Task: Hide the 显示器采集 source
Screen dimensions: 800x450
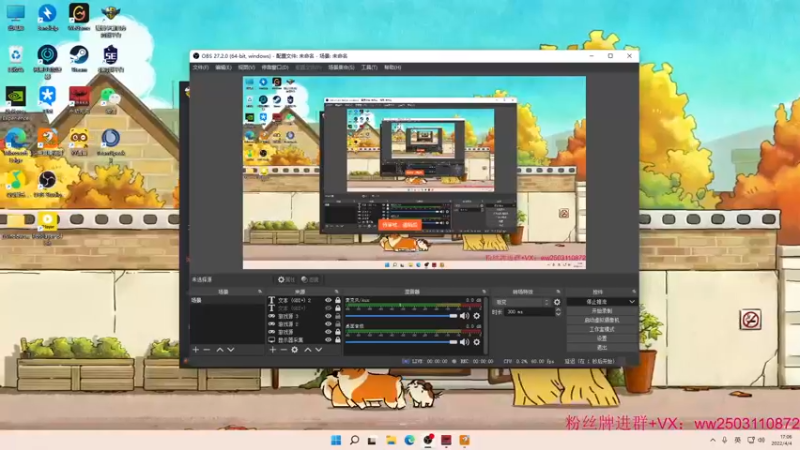Action: tap(328, 340)
